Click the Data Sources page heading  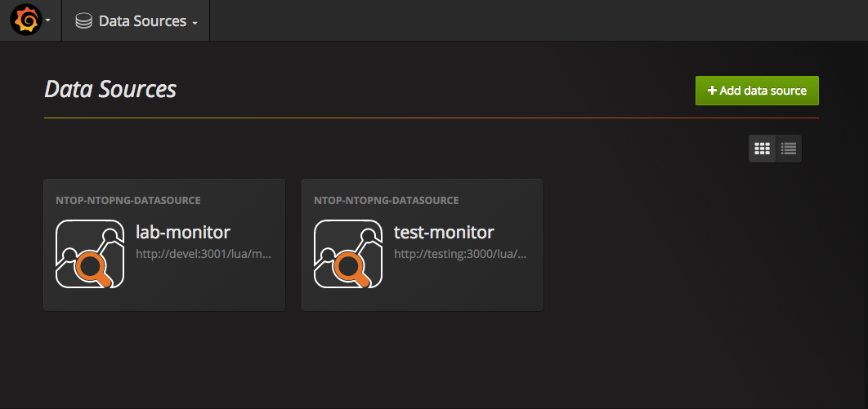[110, 89]
